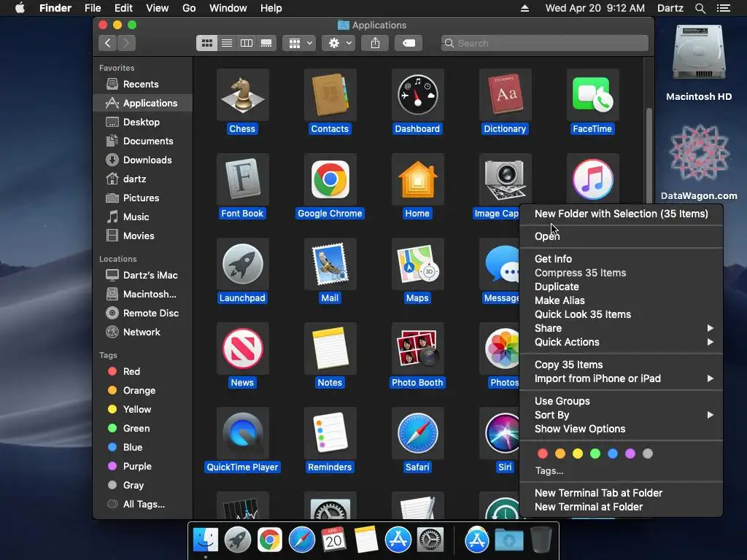
Task: Choose Duplicate from context menu
Action: point(622,287)
